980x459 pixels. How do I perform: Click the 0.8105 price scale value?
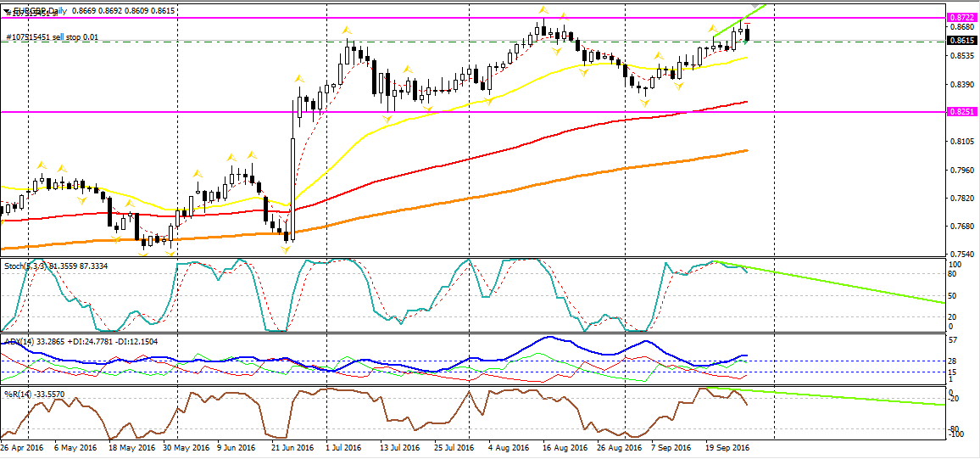click(x=963, y=142)
